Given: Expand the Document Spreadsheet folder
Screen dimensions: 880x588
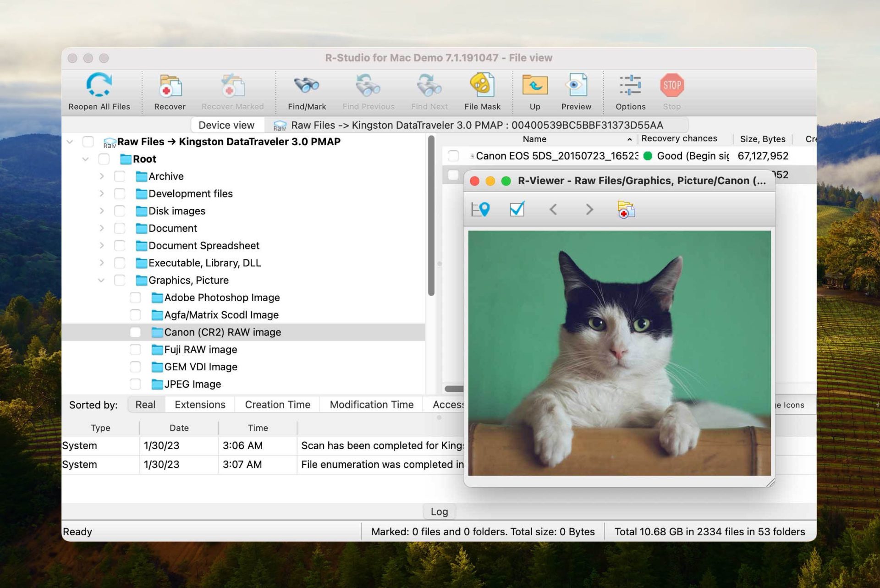Looking at the screenshot, I should point(102,245).
